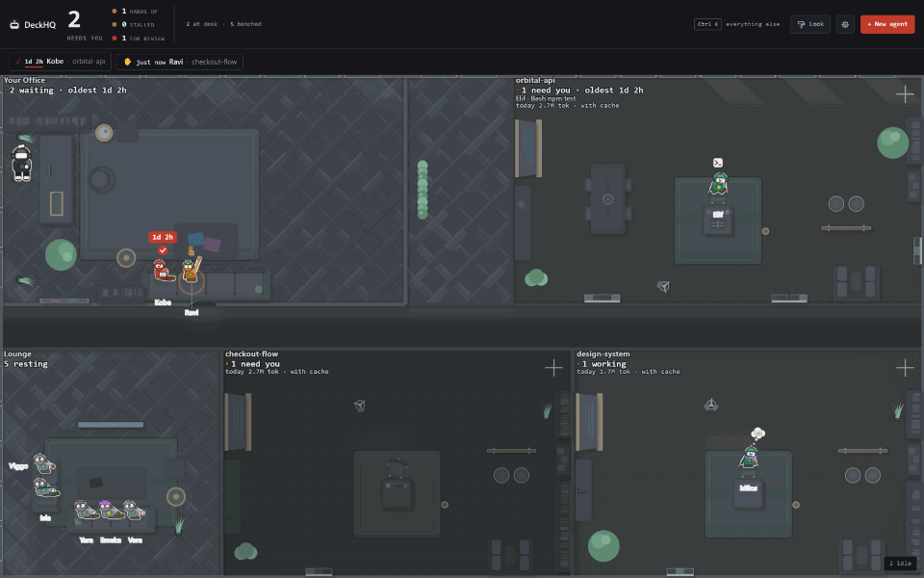
Task: Select the Isla agent resting in the Lounge
Action: 45,488
